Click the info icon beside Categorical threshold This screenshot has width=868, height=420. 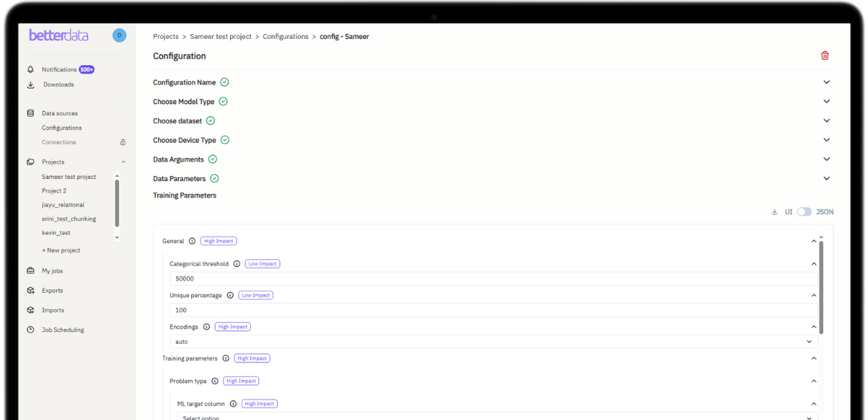click(236, 264)
